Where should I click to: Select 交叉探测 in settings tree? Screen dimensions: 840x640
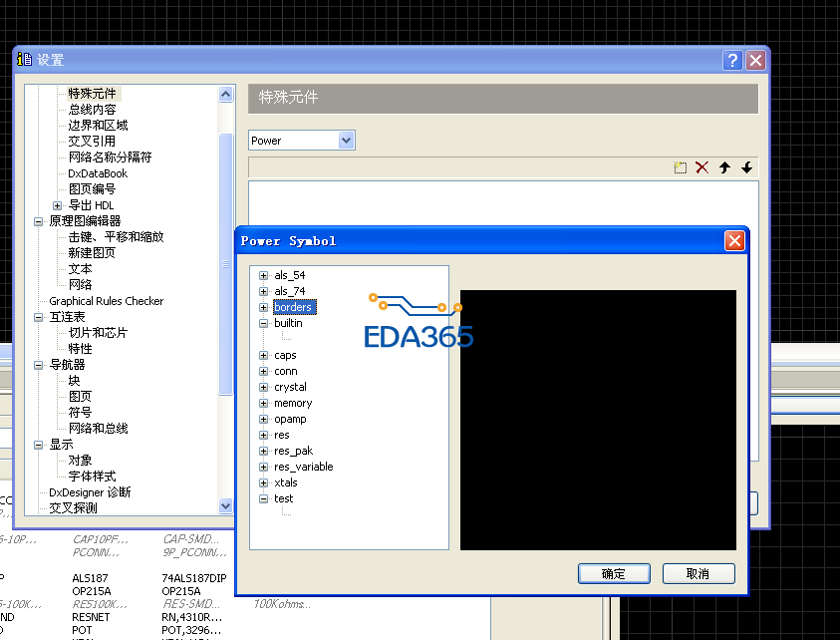pos(73,508)
